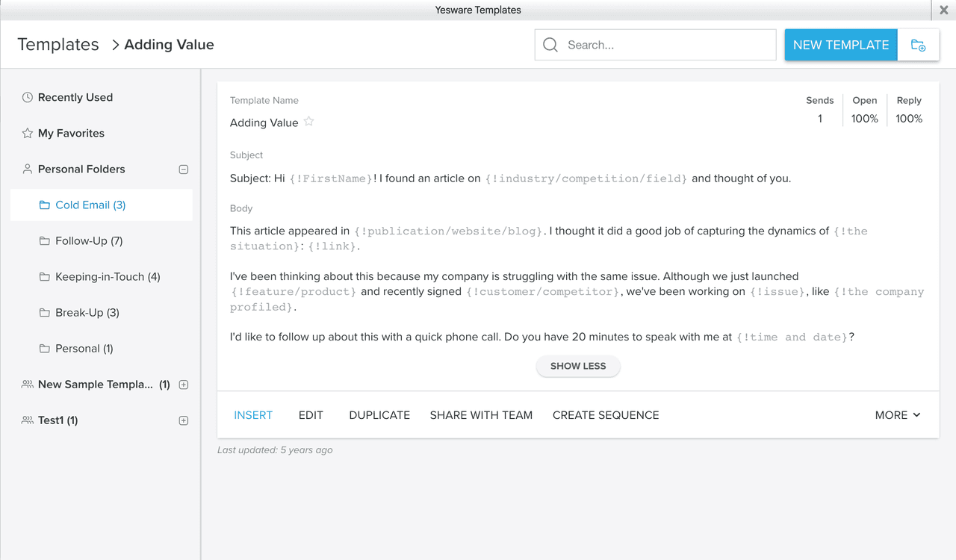
Task: Favorite the Adding Value template star
Action: click(308, 122)
